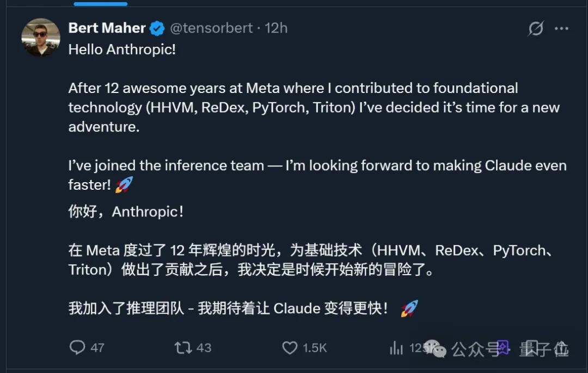Toggle a reply on this tweet
The width and height of the screenshot is (588, 373).
pyautogui.click(x=78, y=347)
